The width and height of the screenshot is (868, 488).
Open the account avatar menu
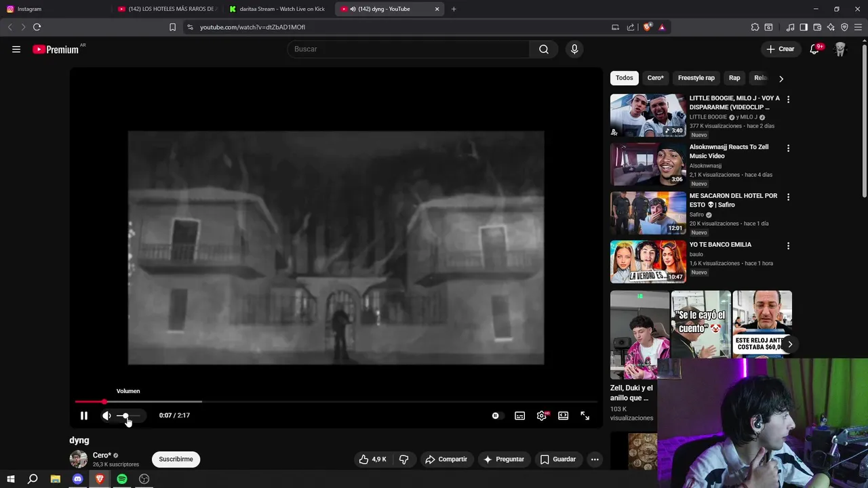840,49
